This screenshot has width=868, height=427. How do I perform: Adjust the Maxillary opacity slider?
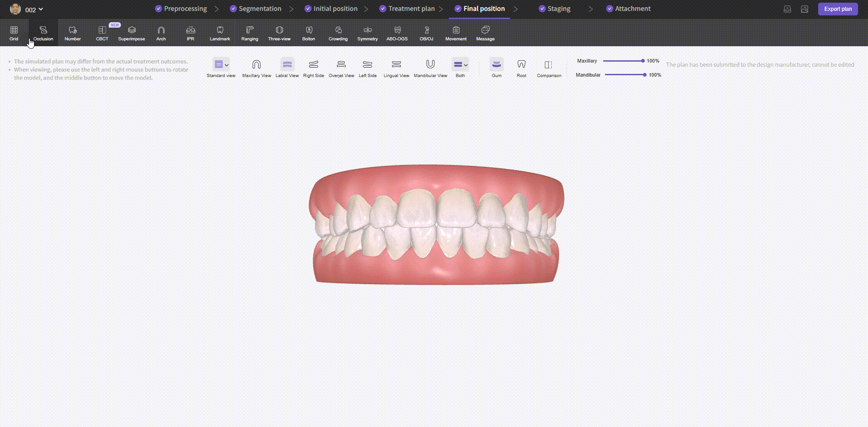(x=623, y=61)
